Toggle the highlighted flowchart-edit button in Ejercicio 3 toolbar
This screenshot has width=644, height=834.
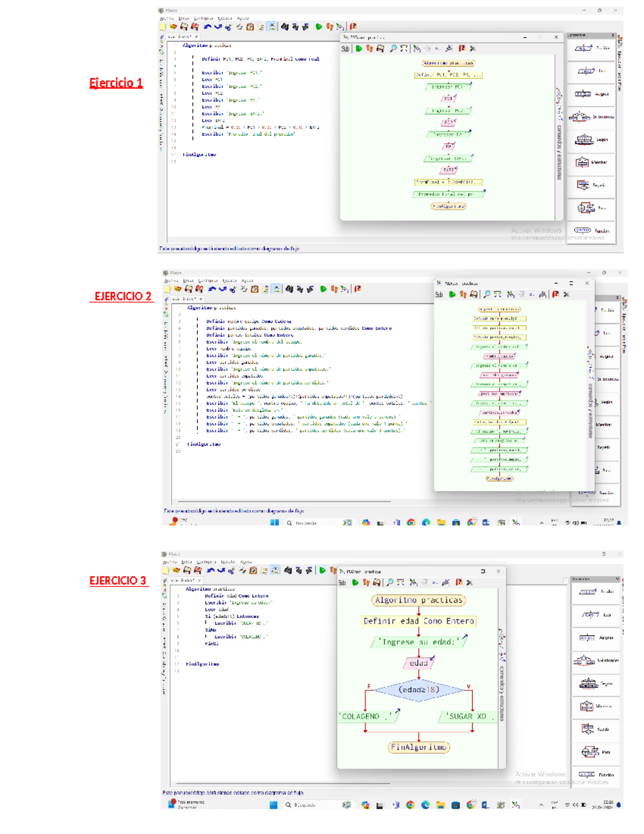275,570
